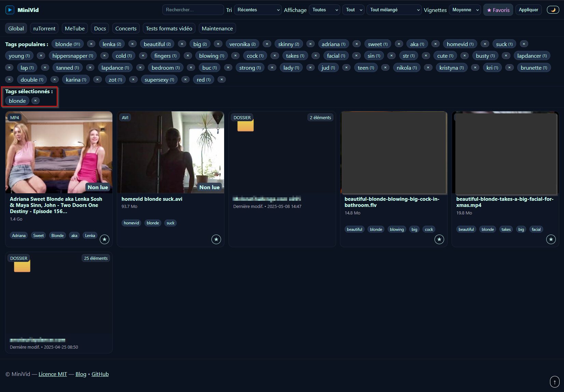Star the blowing-big-cock-in-bathroom.flv card
This screenshot has height=392, width=564.
pyautogui.click(x=439, y=239)
